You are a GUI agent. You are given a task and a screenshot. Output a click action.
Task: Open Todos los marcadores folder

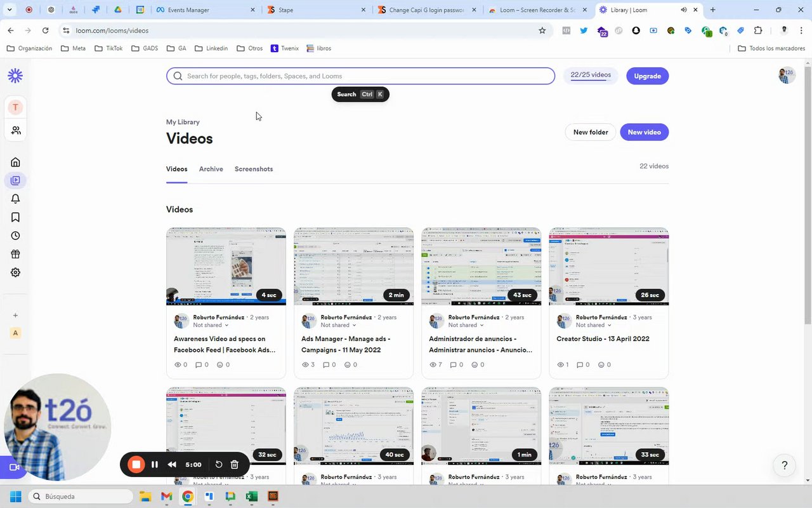(x=771, y=48)
